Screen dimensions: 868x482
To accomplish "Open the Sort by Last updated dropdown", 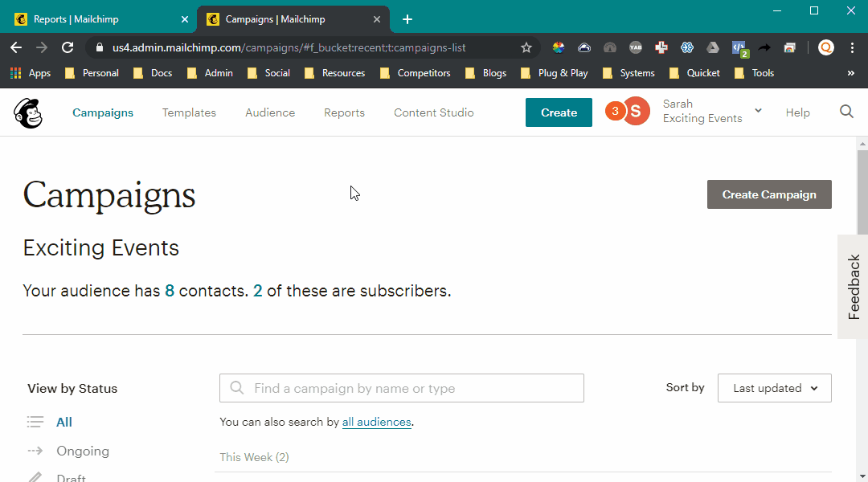I will coord(775,388).
